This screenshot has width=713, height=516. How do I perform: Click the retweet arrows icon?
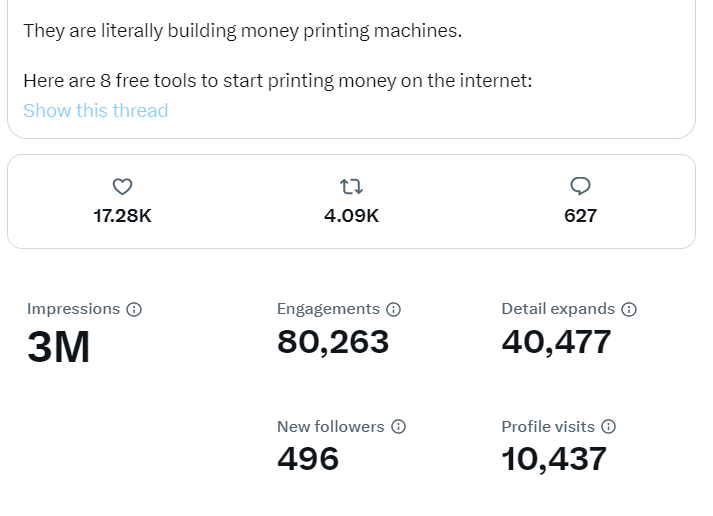351,186
